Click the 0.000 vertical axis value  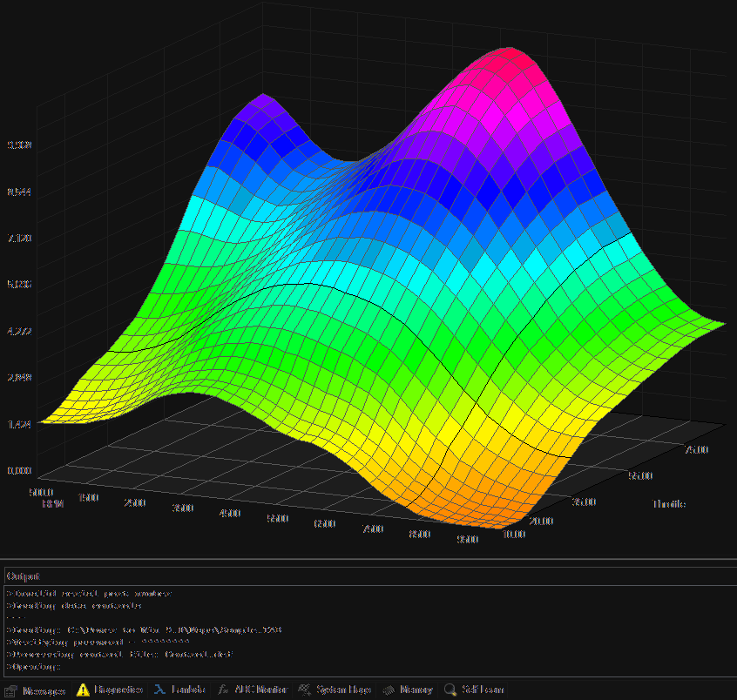tap(19, 471)
